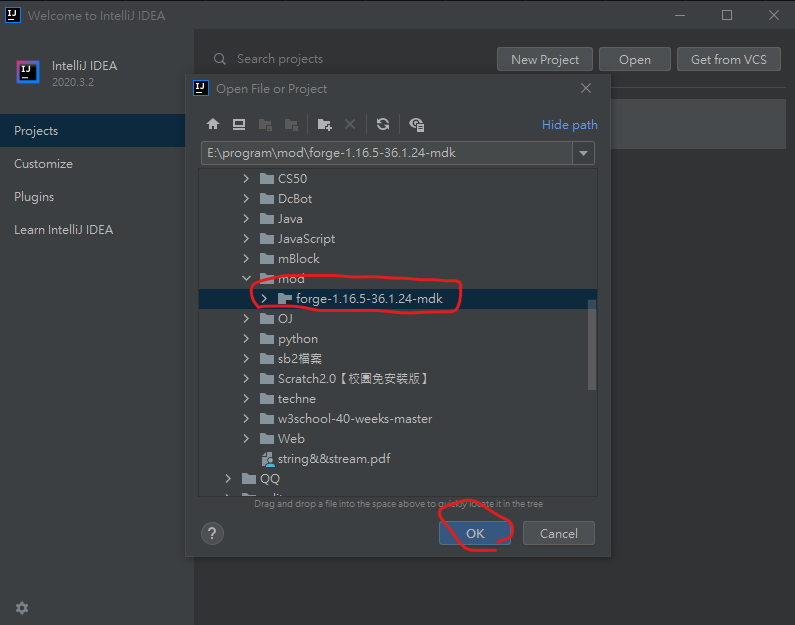
Task: Refresh the file tree
Action: pyautogui.click(x=383, y=124)
